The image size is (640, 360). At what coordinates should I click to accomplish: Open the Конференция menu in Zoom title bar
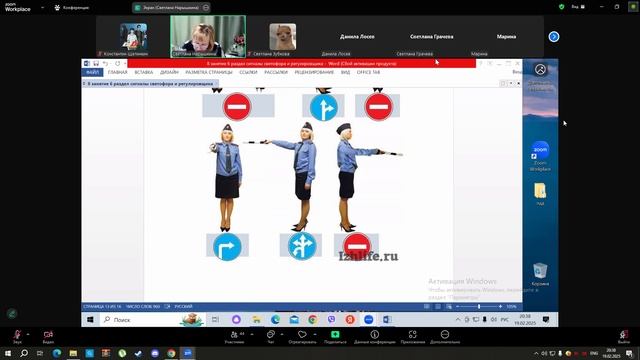point(72,7)
